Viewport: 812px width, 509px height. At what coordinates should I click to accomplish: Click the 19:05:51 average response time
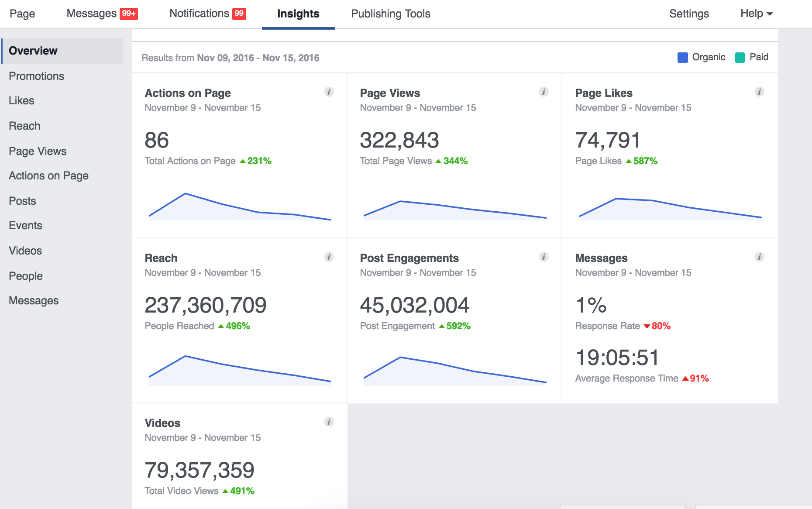tap(617, 358)
